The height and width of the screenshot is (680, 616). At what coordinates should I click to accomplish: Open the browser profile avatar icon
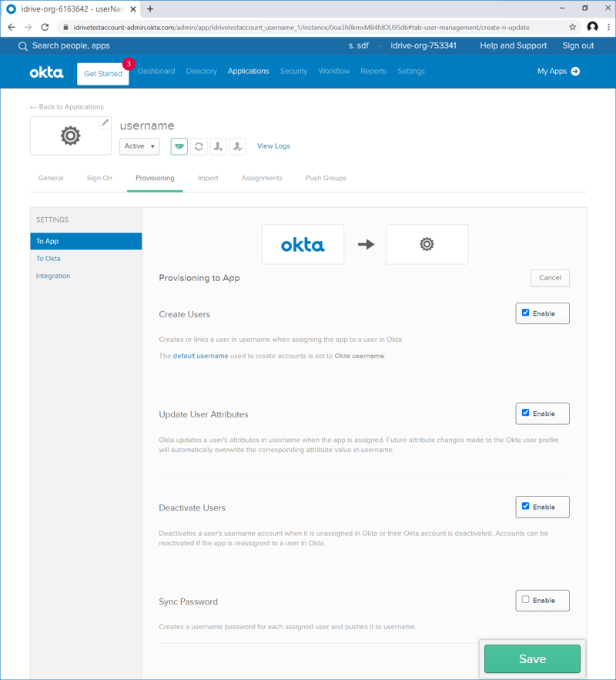(x=593, y=27)
